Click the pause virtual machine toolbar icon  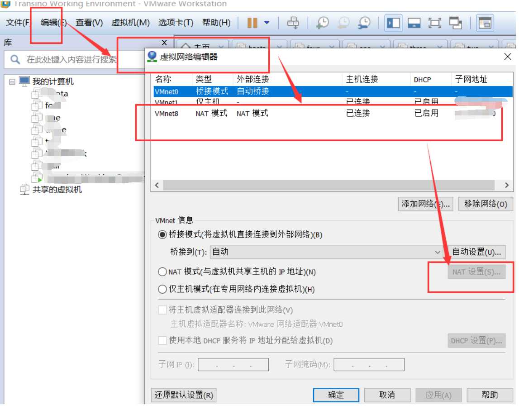tap(252, 23)
